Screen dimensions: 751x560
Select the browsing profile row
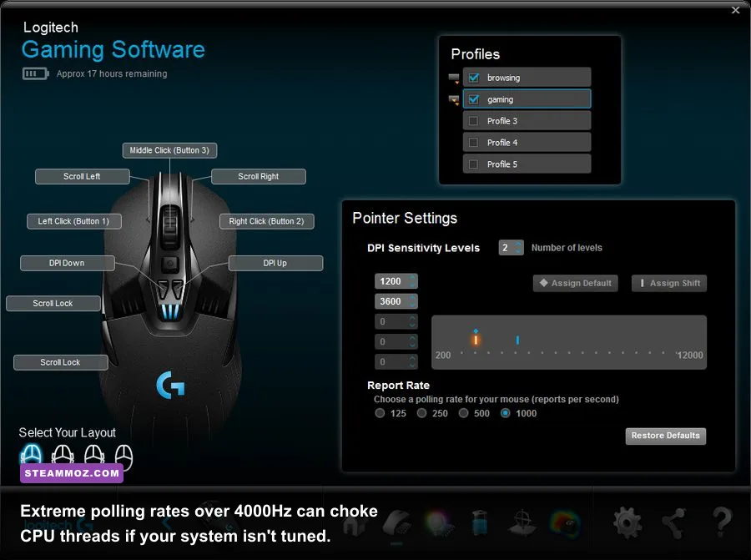coord(527,78)
